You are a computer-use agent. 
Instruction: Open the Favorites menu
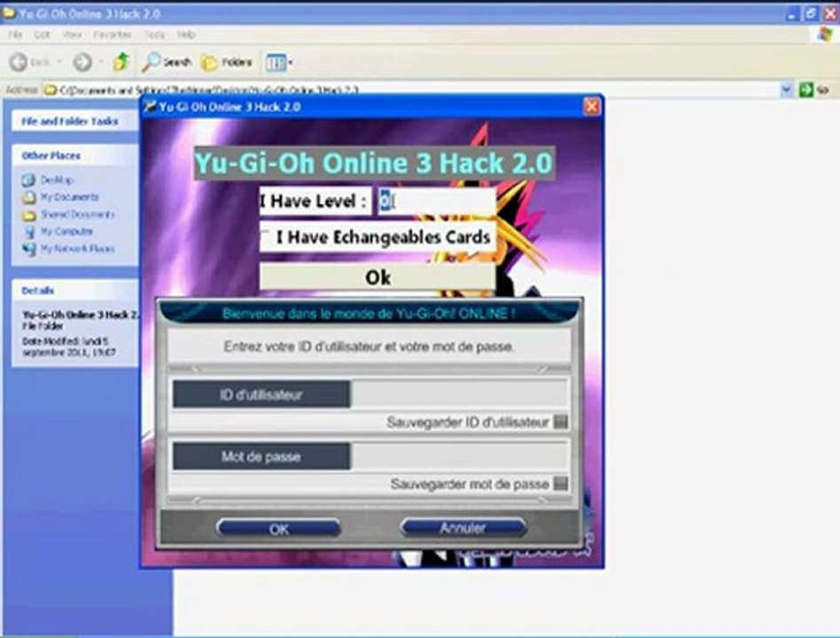coord(113,35)
